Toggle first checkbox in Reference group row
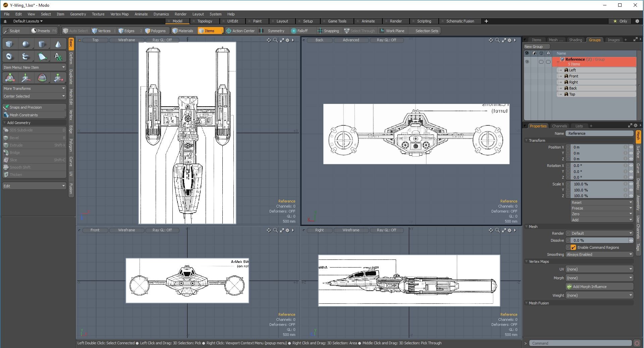 541,62
